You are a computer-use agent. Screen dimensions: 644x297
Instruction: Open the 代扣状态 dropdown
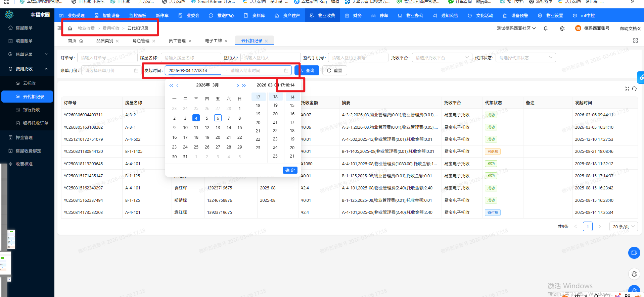[526, 58]
